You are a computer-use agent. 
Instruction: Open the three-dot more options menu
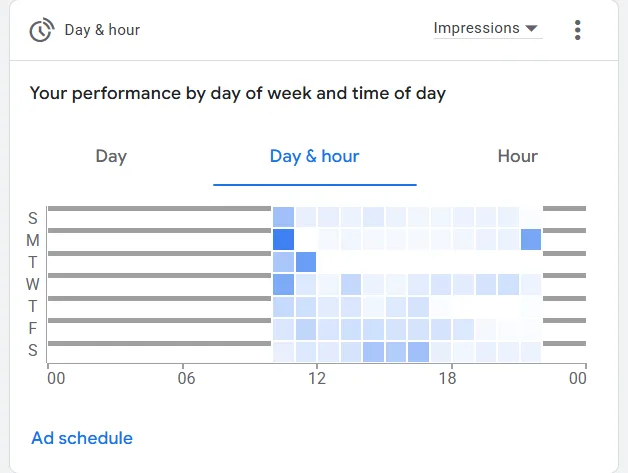click(x=578, y=30)
